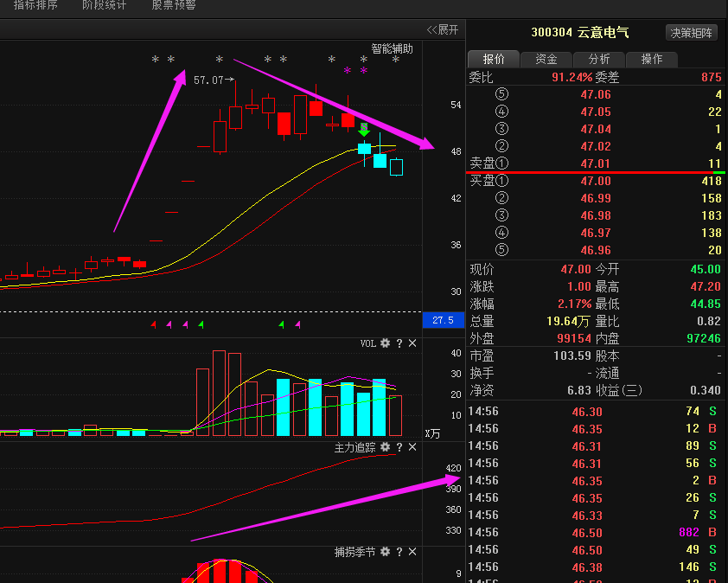The width and height of the screenshot is (728, 583).
Task: Open the 智能辅助 option
Action: coord(392,48)
